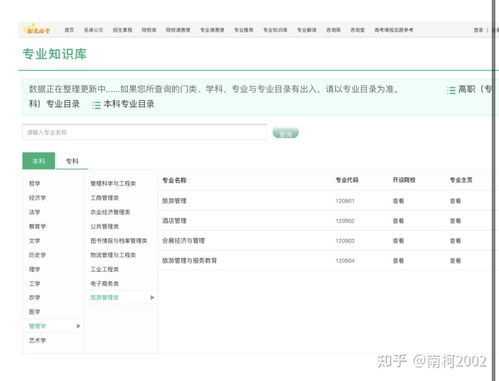Select 文学 in the category list
Screen dimensions: 499x381
tap(34, 241)
